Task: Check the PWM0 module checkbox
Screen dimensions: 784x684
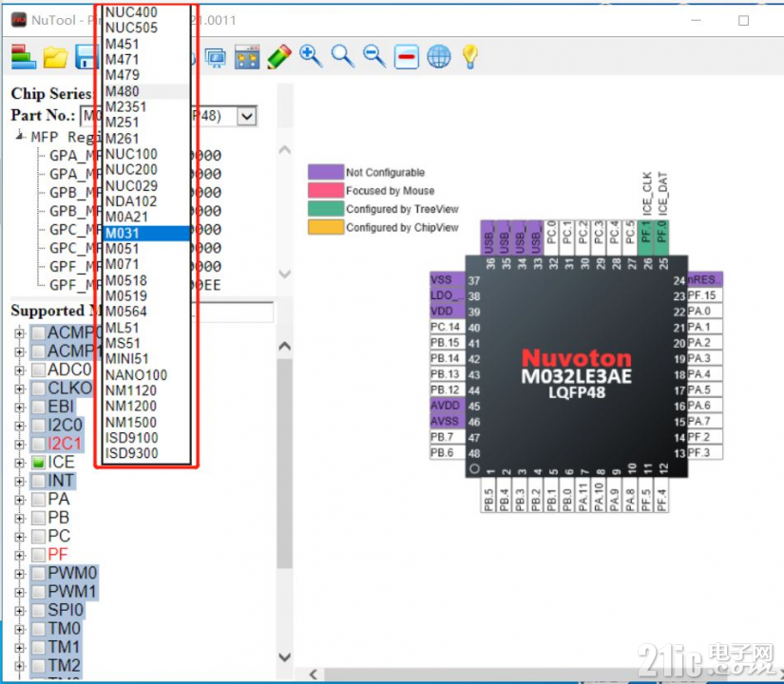Action: tap(39, 574)
